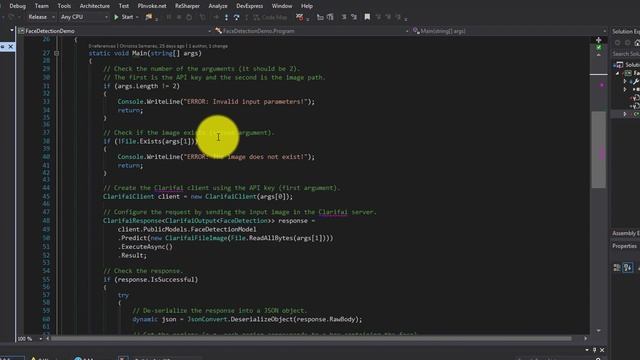Click the vertical scrollbar thumb in the editor
This screenshot has height=360, width=640.
(598, 149)
